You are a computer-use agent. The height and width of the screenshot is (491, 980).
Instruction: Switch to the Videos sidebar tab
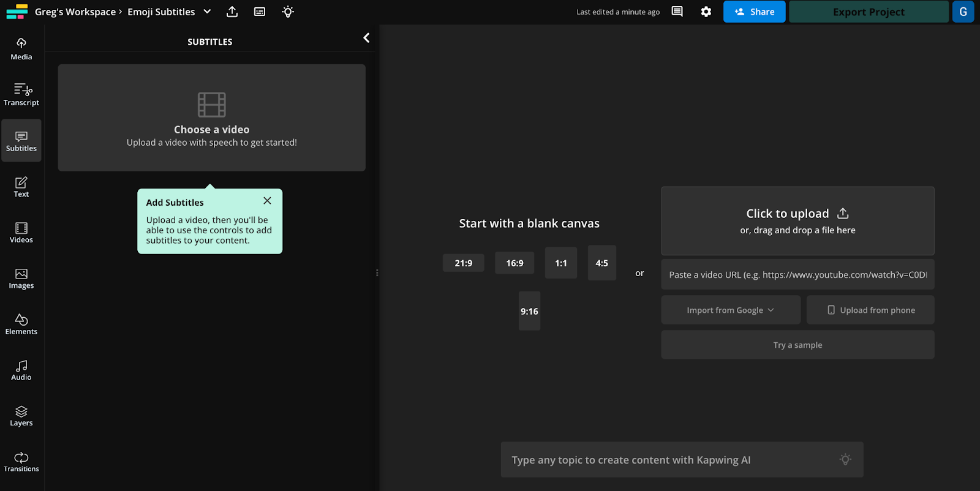21,233
